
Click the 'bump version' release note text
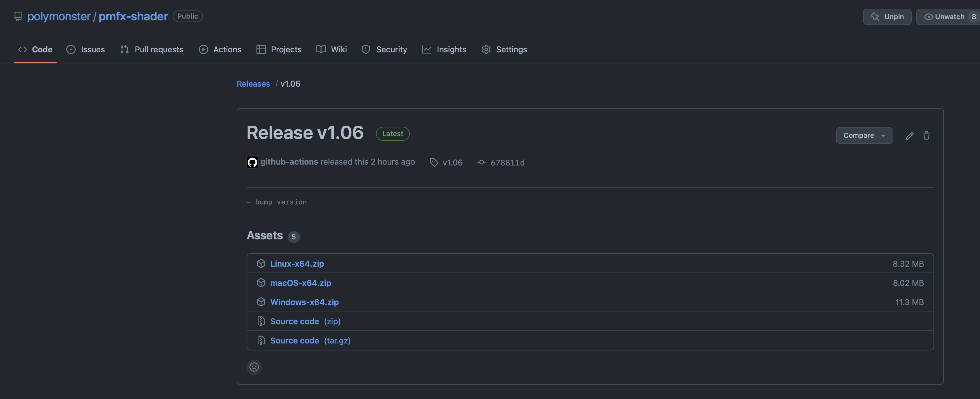point(281,202)
